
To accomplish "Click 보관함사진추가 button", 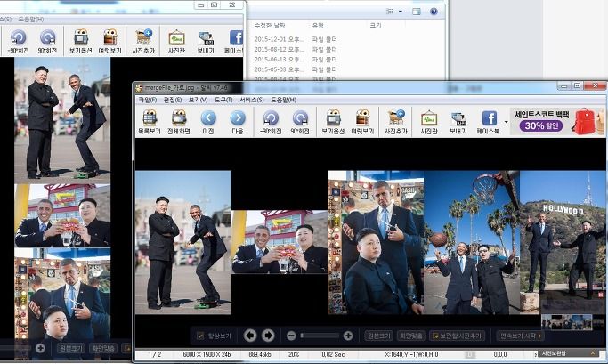I will coord(458,336).
